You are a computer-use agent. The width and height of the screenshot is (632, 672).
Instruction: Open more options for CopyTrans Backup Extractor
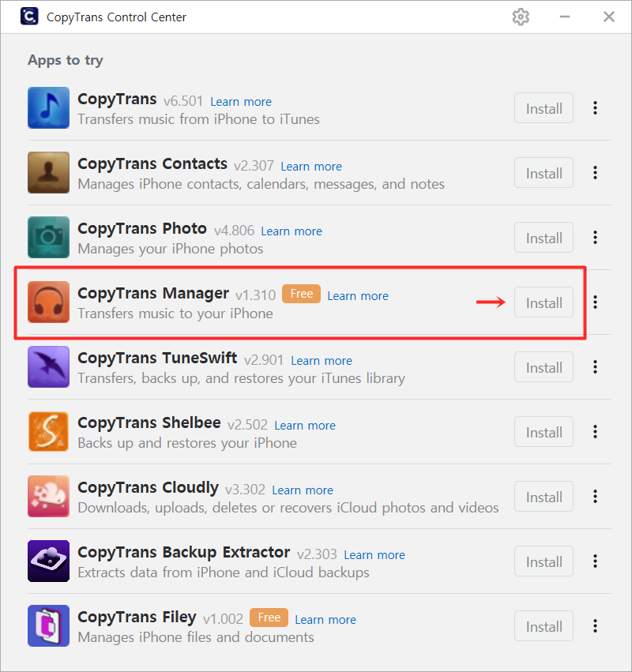(x=595, y=561)
